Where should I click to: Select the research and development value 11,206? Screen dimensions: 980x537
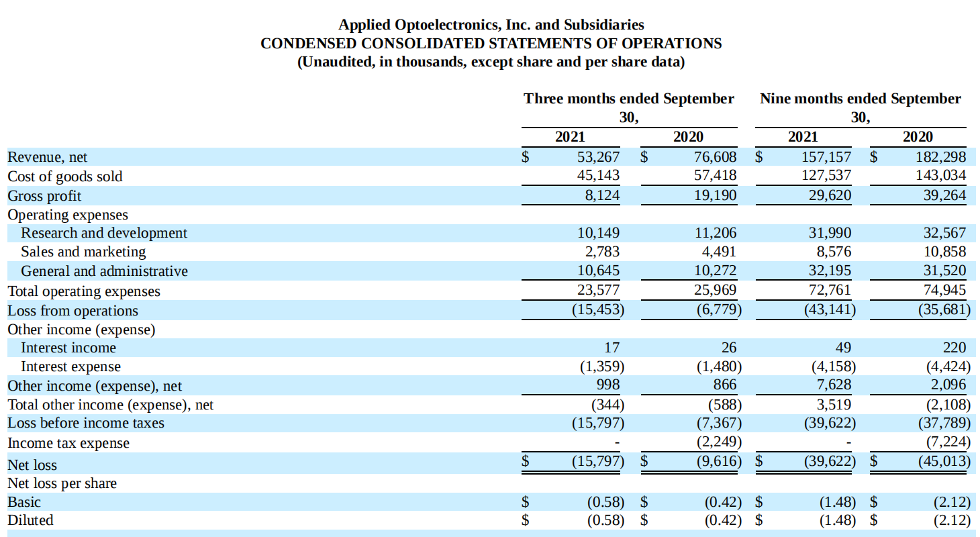(x=715, y=233)
